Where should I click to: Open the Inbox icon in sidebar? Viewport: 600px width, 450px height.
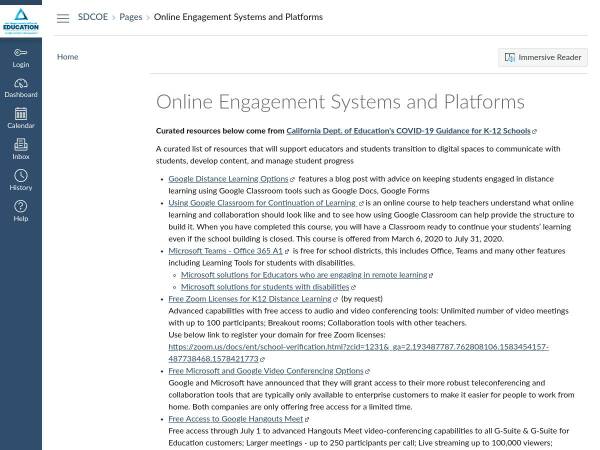[20, 149]
